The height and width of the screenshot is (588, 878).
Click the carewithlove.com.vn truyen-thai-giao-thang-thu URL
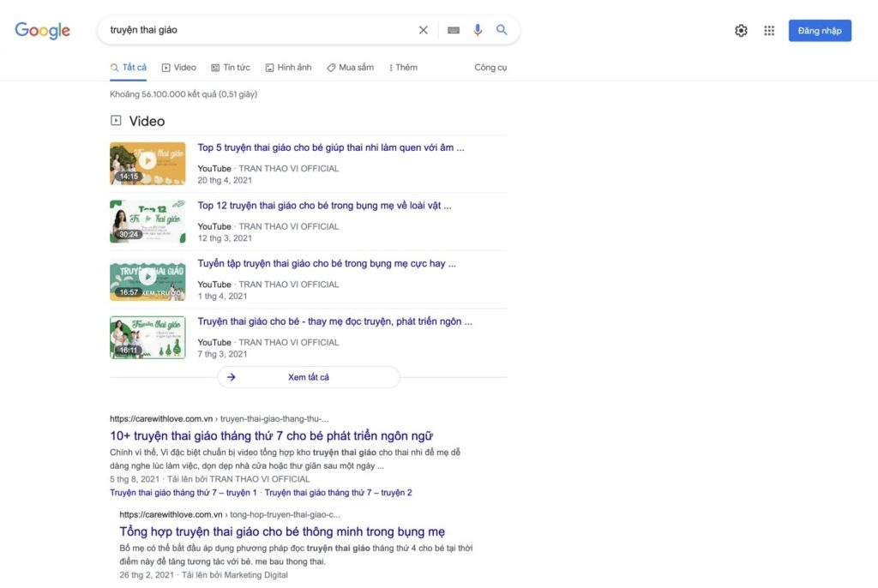(219, 419)
